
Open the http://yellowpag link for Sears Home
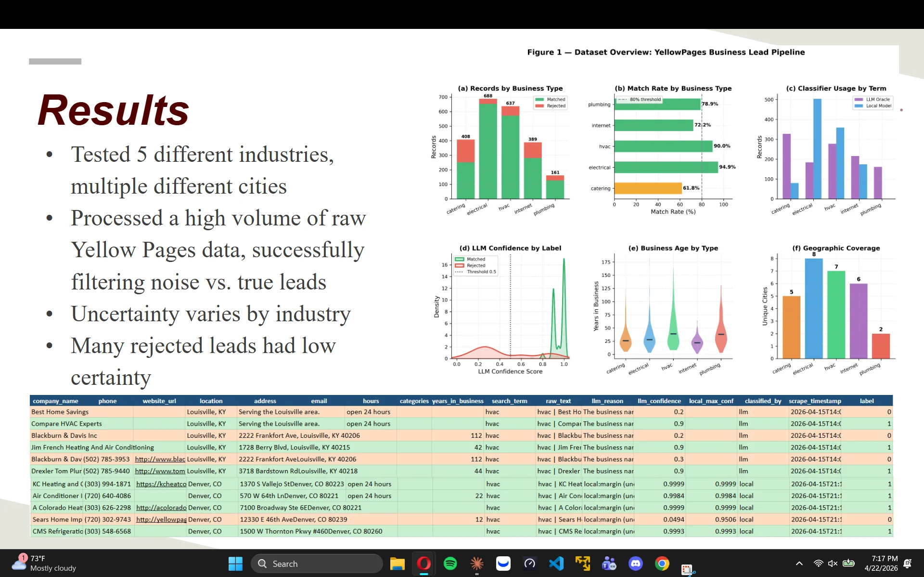(161, 519)
